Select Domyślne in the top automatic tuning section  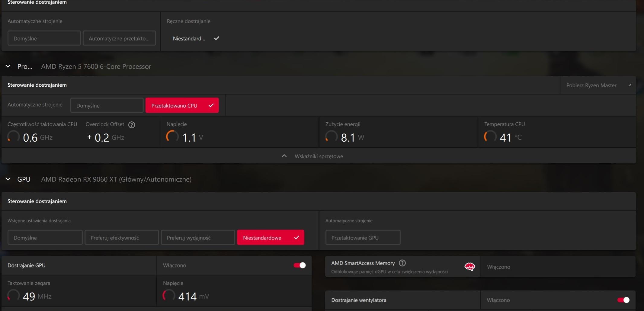pyautogui.click(x=44, y=38)
